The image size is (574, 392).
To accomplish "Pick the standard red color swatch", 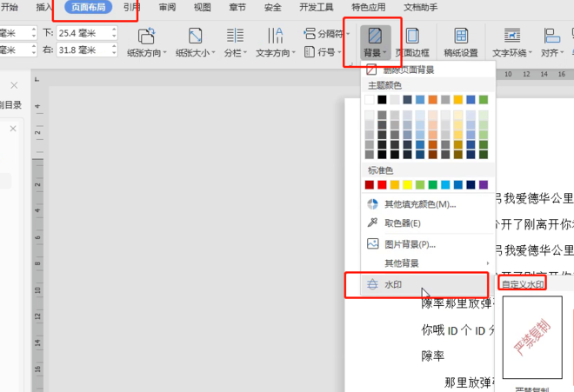I will click(x=382, y=185).
